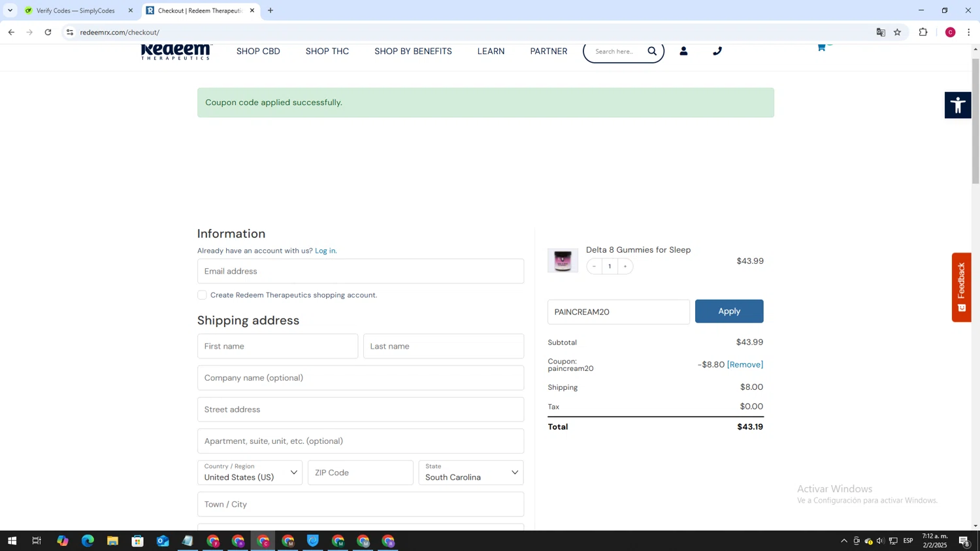
Task: Open the Windows notification center icon
Action: tap(964, 541)
